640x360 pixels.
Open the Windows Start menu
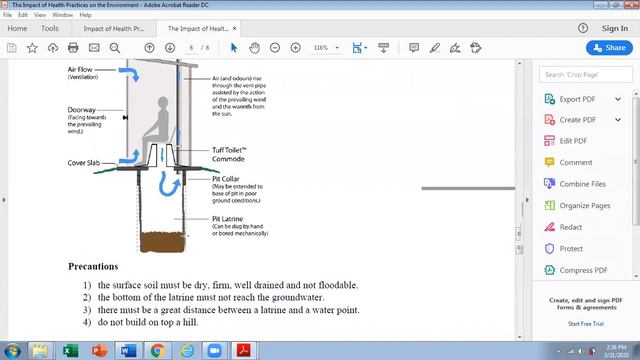12,351
